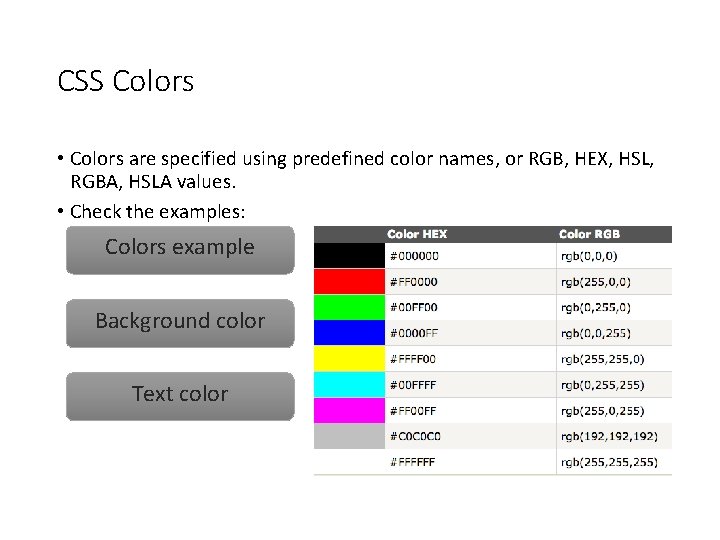
Task: Select the #C0C0C0 hex value cell
Action: coord(415,437)
